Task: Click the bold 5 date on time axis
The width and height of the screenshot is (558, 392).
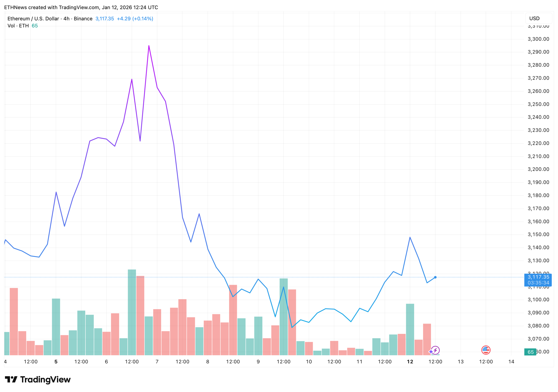Action: 56,362
